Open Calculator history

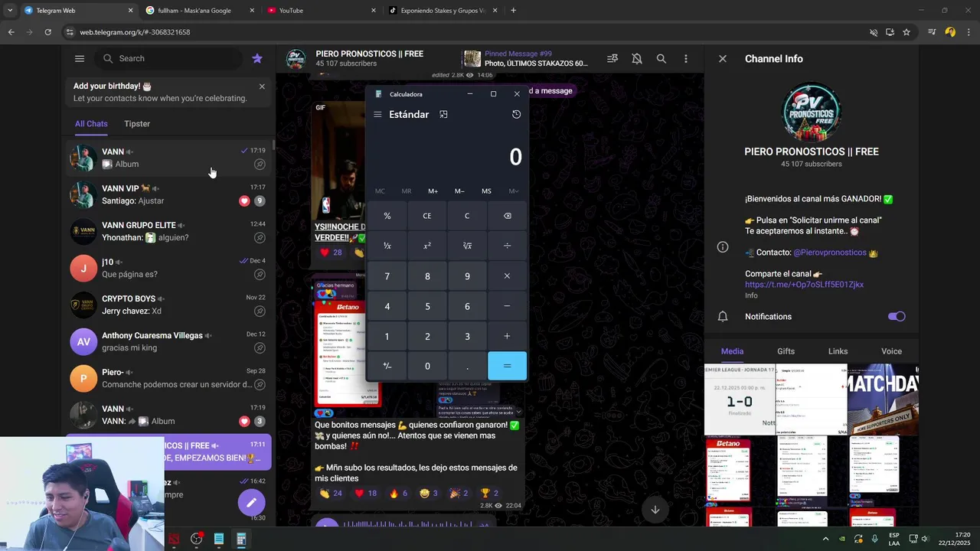(516, 114)
